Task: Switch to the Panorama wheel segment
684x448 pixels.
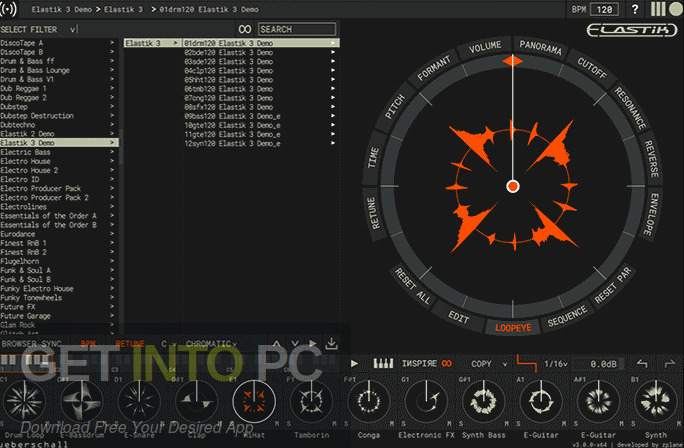Action: point(540,47)
